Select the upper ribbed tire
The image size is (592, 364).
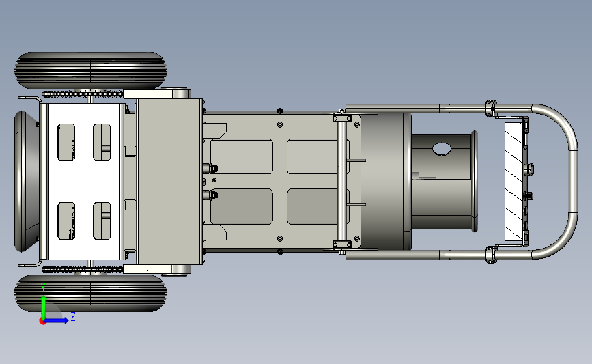(91, 70)
